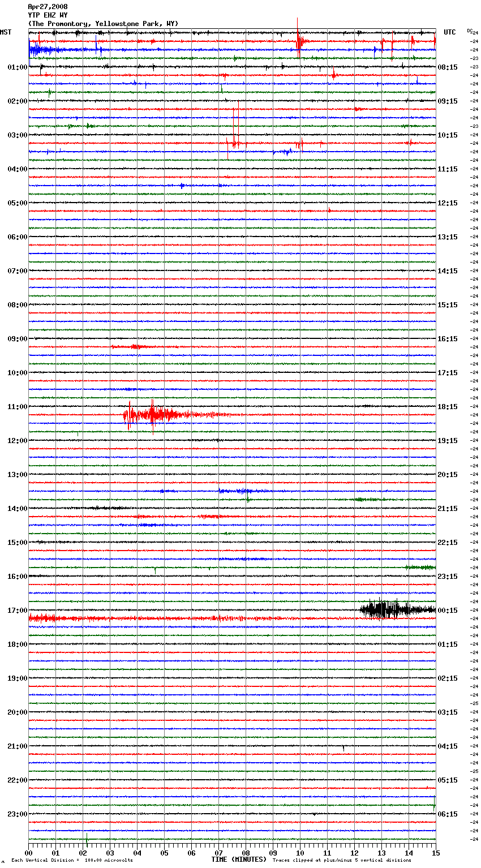Click the station location 'The Promontory, Yellowstone Park, WY'
The width and height of the screenshot is (481, 868).
(x=103, y=24)
